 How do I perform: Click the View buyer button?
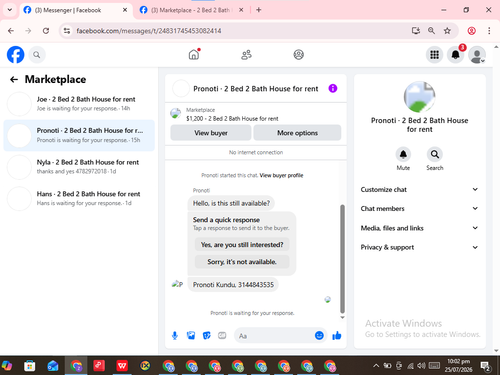pyautogui.click(x=211, y=133)
